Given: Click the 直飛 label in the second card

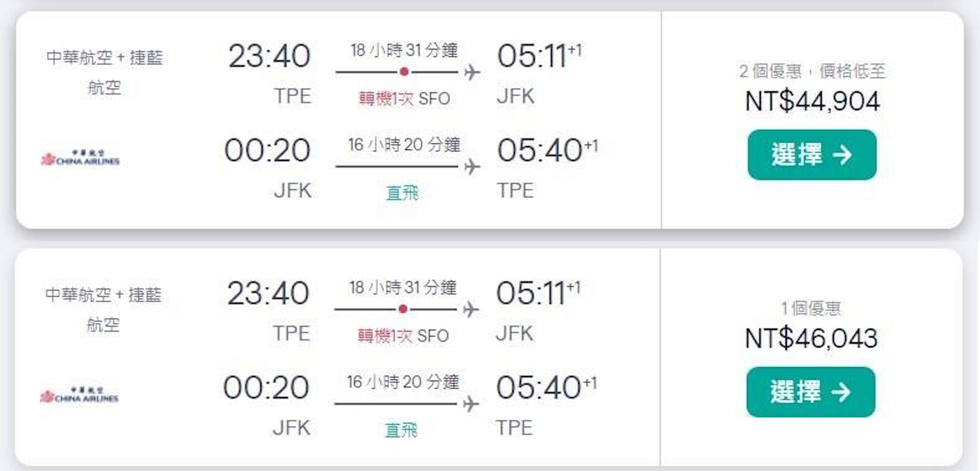Looking at the screenshot, I should coord(401,430).
